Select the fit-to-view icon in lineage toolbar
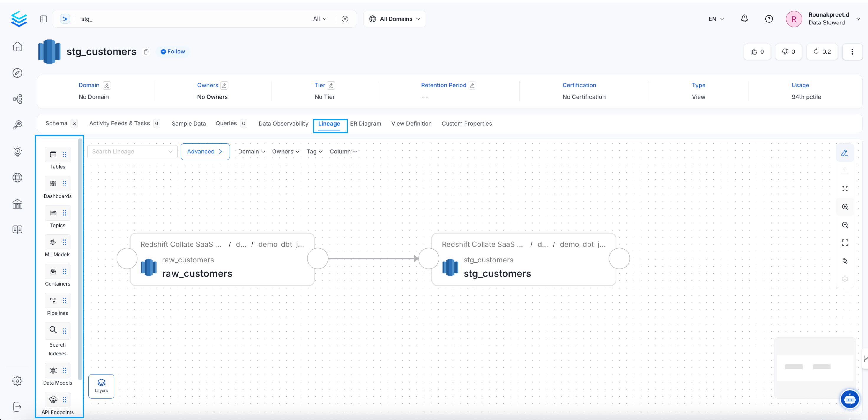 845,188
